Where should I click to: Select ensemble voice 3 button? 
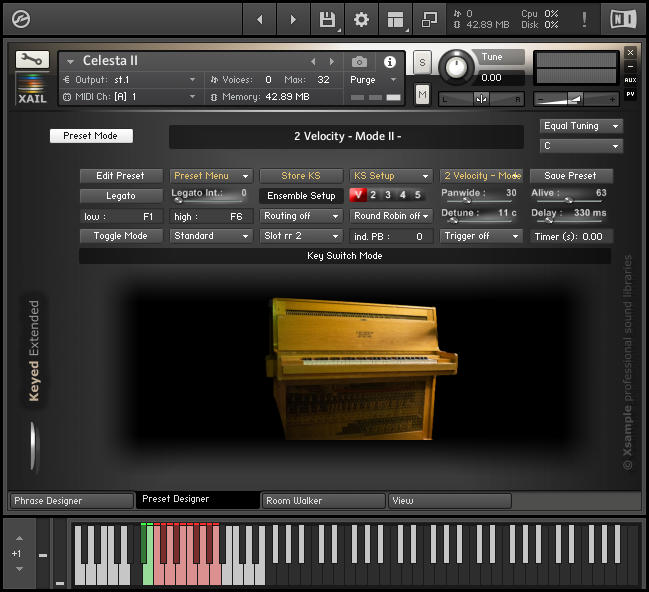point(388,195)
